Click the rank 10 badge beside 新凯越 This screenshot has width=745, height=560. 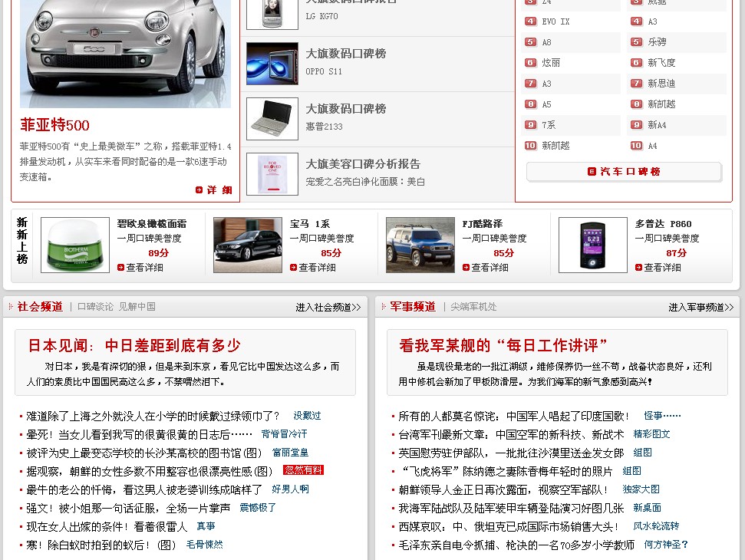coord(530,146)
